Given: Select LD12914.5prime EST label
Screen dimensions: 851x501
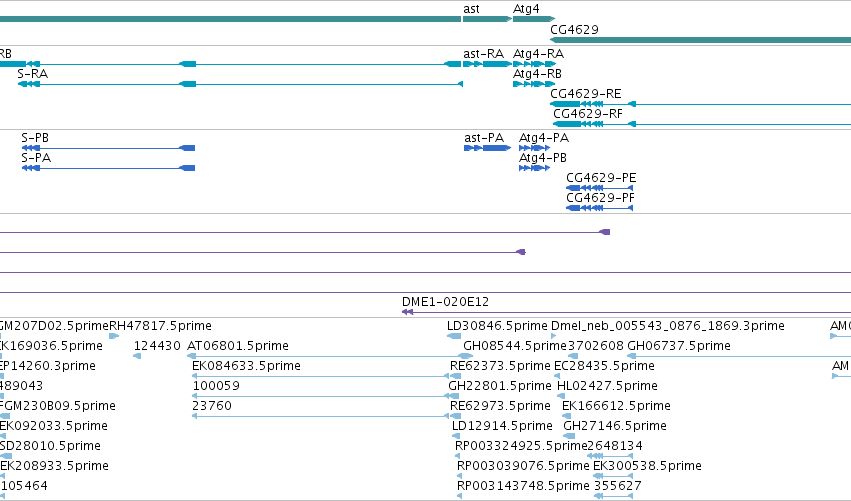Looking at the screenshot, I should [x=502, y=426].
